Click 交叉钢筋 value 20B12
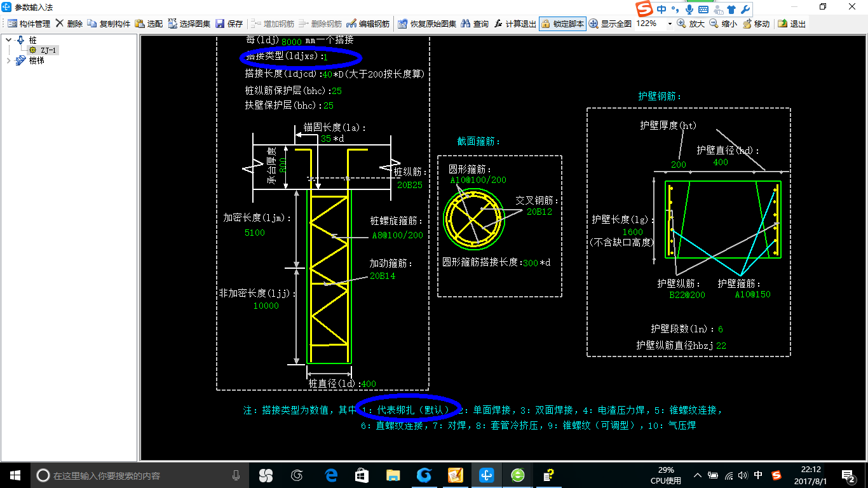 pos(539,212)
